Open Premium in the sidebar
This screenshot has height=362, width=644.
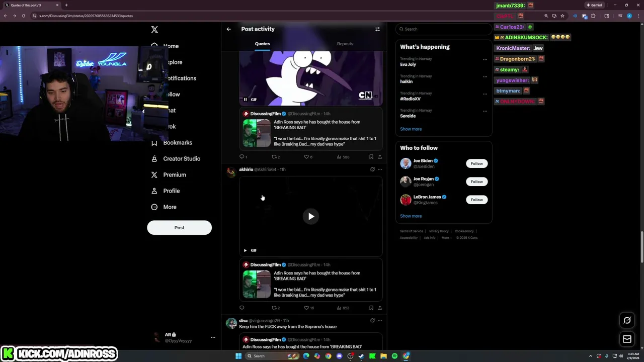[x=169, y=175]
